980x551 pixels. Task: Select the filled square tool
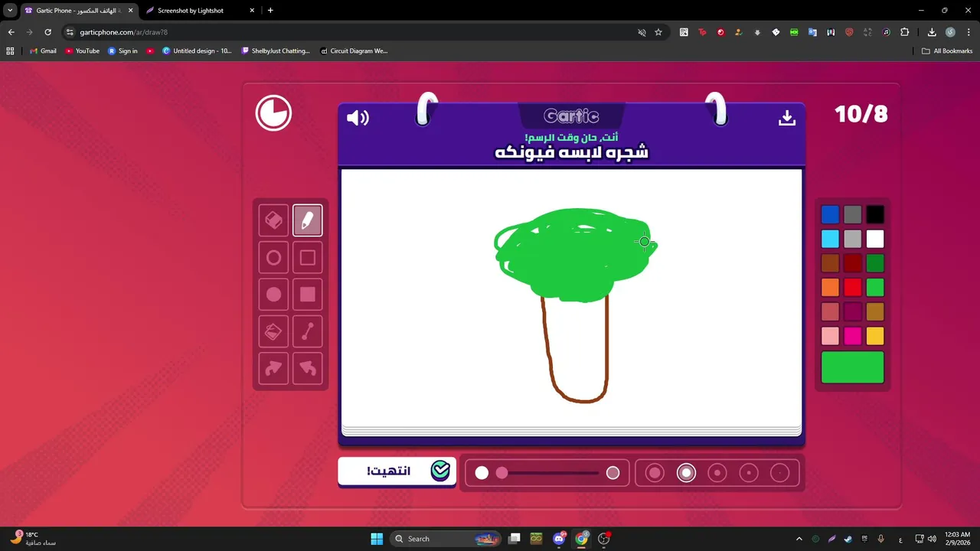(x=308, y=295)
